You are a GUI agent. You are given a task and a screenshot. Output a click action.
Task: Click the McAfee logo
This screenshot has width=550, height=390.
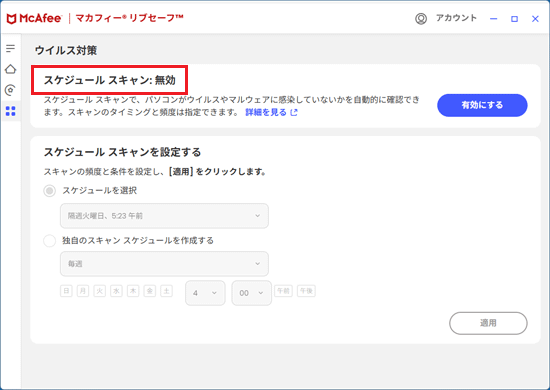click(x=34, y=18)
